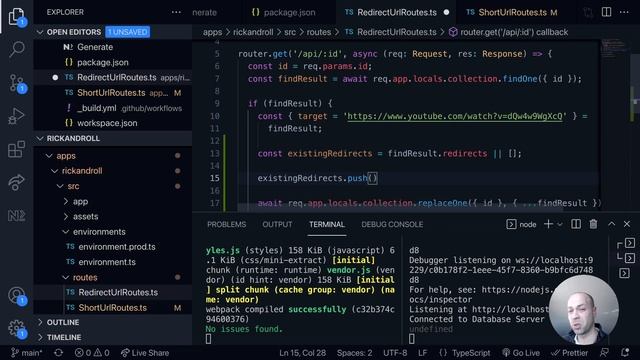Open the Source Control view
The image size is (640, 360).
(16, 83)
